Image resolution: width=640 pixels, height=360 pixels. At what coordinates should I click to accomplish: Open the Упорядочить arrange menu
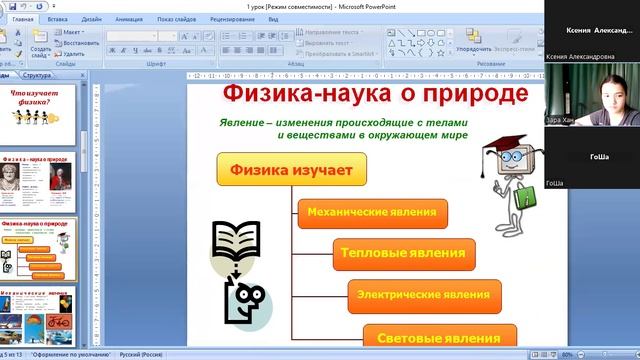pos(473,42)
